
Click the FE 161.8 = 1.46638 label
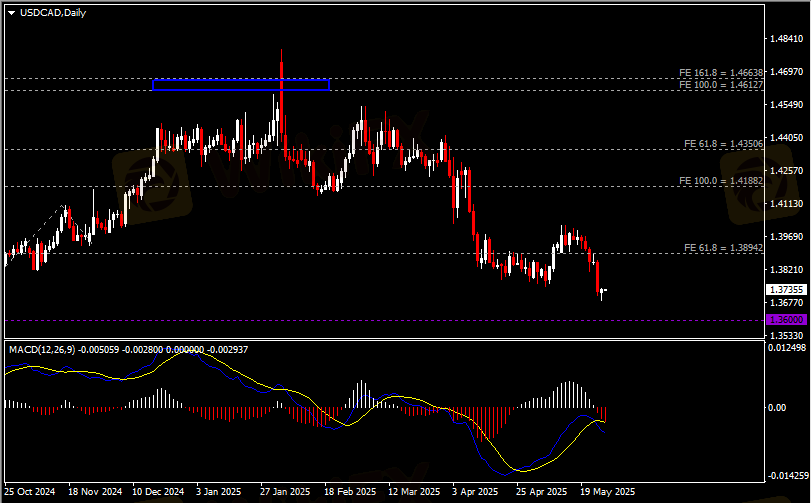pos(721,73)
